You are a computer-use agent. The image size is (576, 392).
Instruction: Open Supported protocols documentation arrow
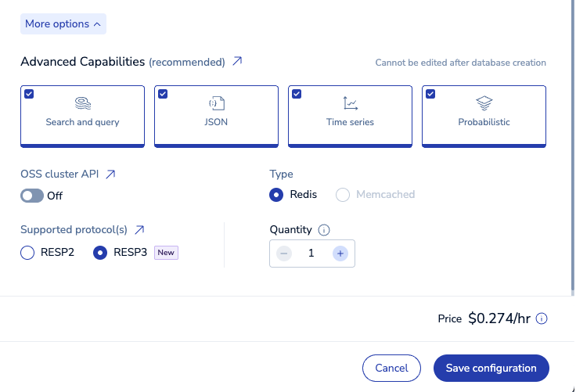tap(139, 230)
